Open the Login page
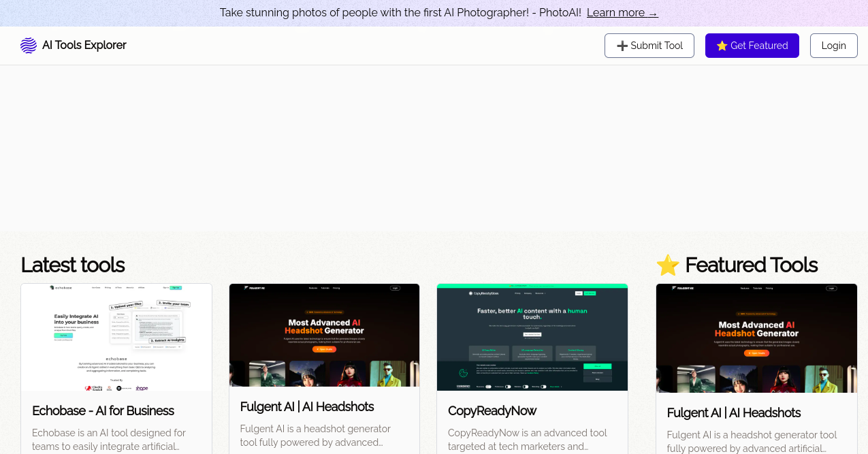This screenshot has height=454, width=868. (834, 46)
